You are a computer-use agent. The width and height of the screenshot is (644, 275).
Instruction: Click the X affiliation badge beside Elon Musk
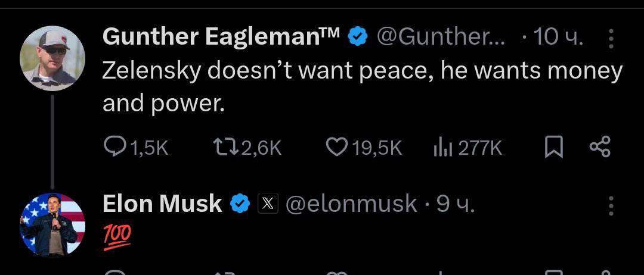coord(268,204)
